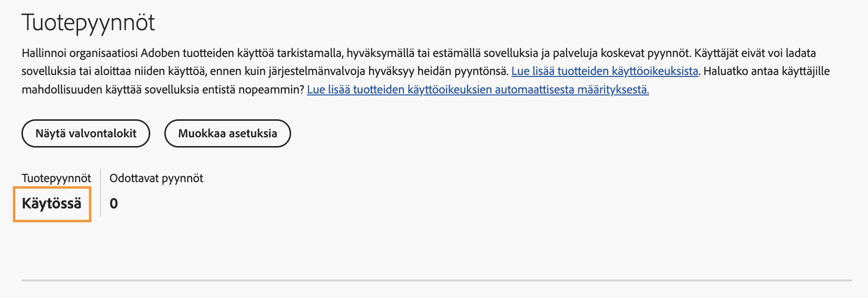Click the Tuotepyynnöt status label above Käytössä

(x=57, y=178)
